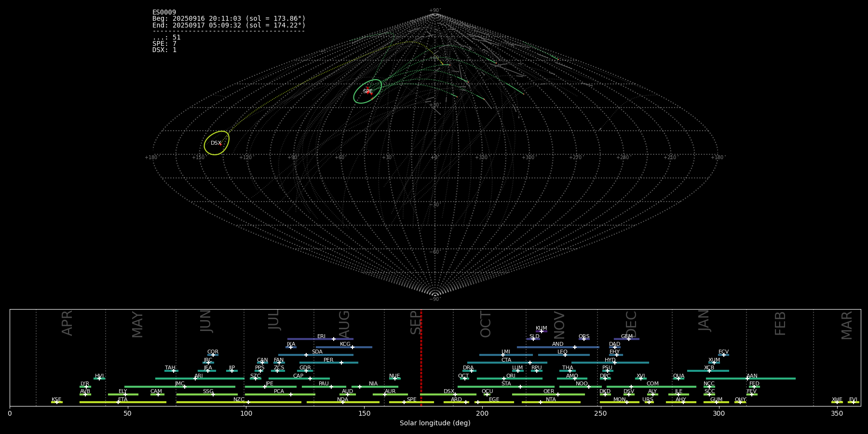Click the LMI shower label in timeline

tap(505, 352)
